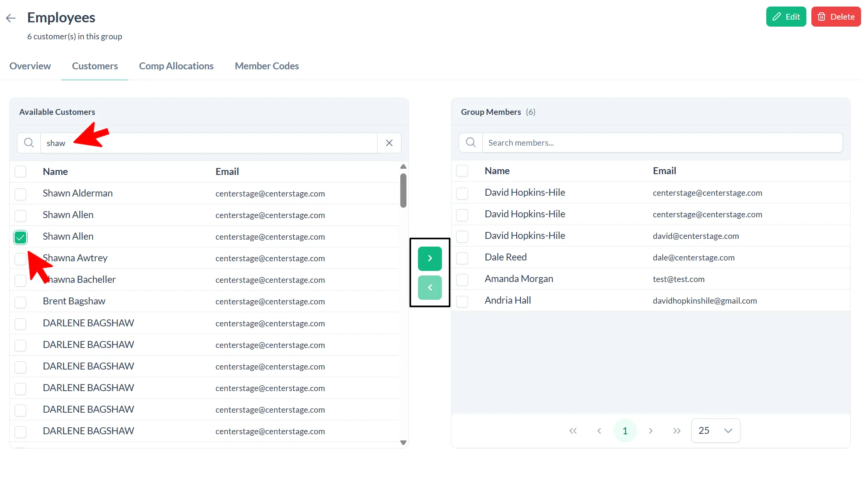Check the Dale Reed member checkbox
The height and width of the screenshot is (477, 868).
tap(462, 258)
